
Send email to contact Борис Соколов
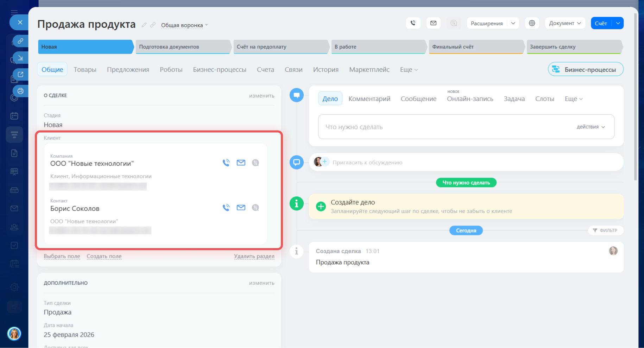click(x=241, y=208)
